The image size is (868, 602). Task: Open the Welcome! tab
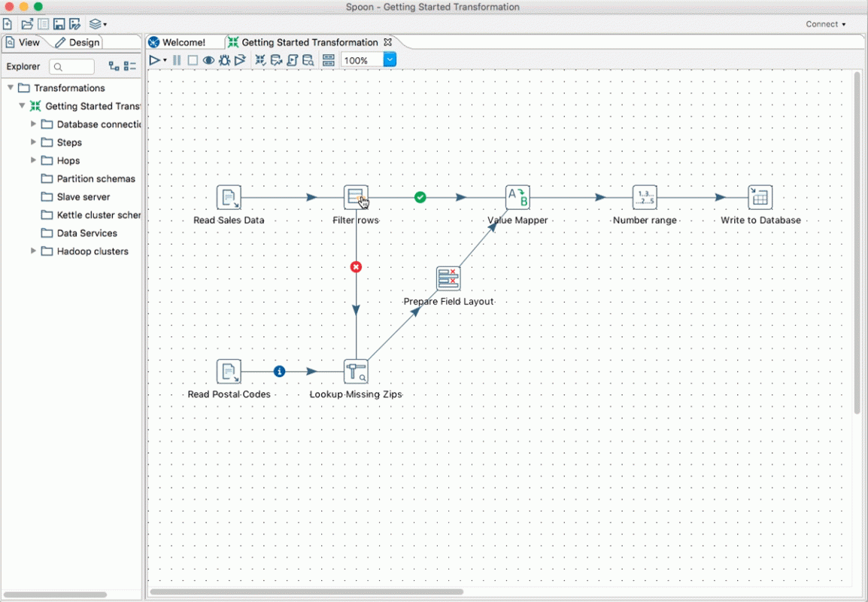pos(178,42)
